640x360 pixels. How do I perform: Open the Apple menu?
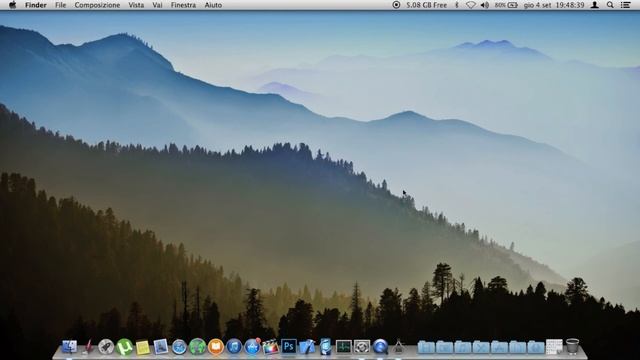point(12,5)
